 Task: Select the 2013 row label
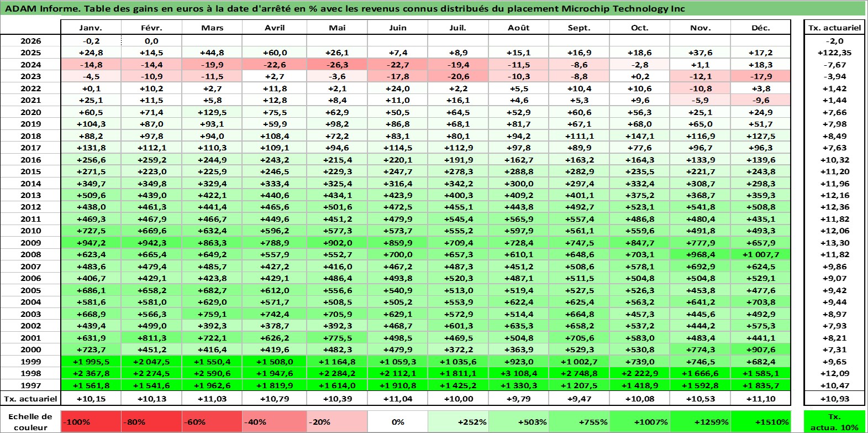click(x=30, y=195)
